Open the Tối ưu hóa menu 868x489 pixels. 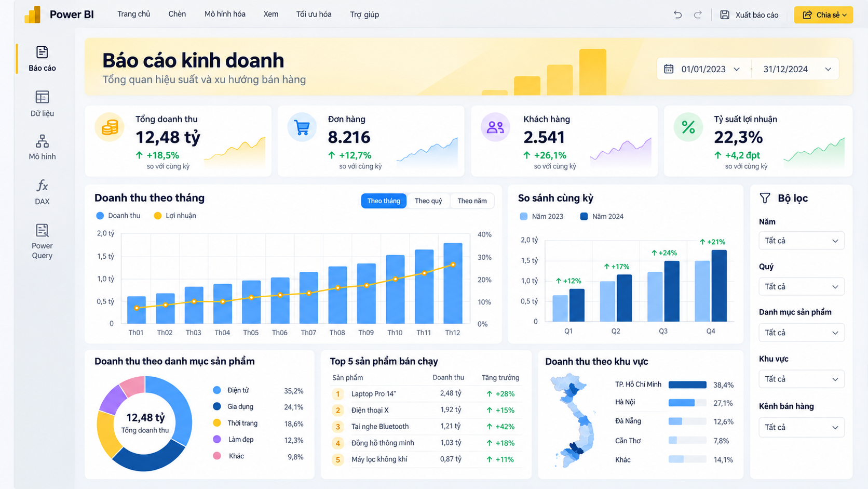pos(314,14)
